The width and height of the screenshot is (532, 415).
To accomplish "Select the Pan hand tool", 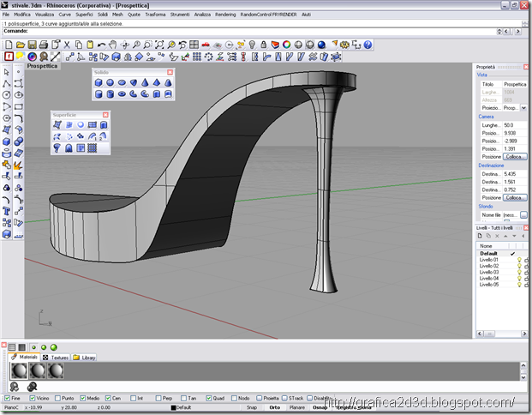I will click(112, 45).
